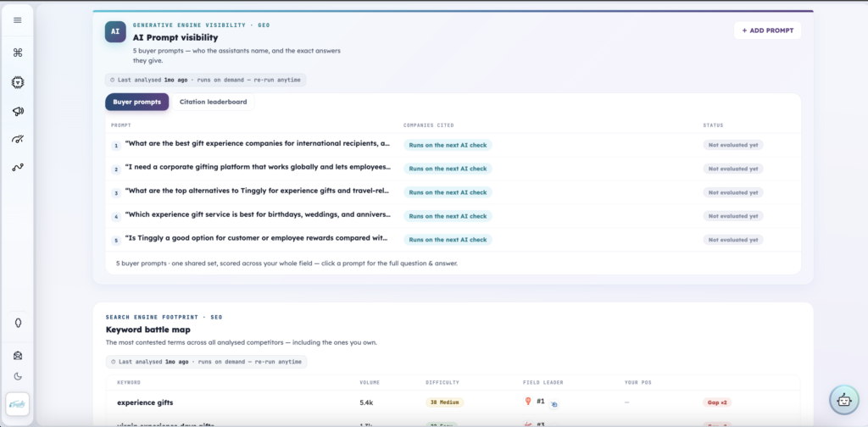Click 'Generative Engine Visibility · GEO' label

coord(202,25)
